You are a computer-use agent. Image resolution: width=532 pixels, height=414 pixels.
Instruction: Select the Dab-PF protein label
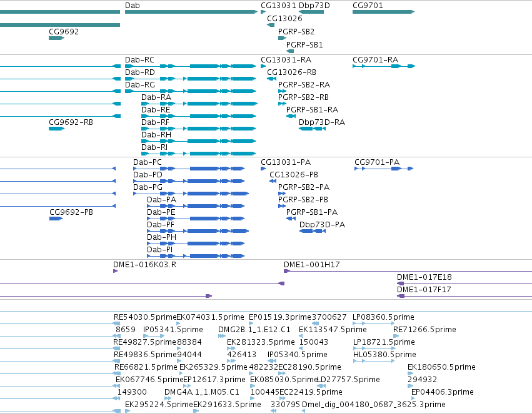(161, 225)
